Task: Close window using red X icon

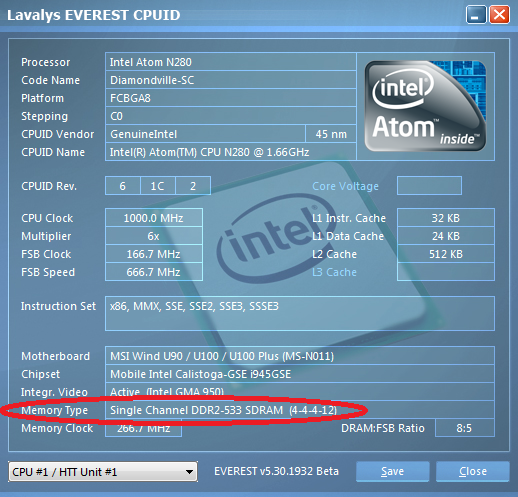Action: (499, 15)
